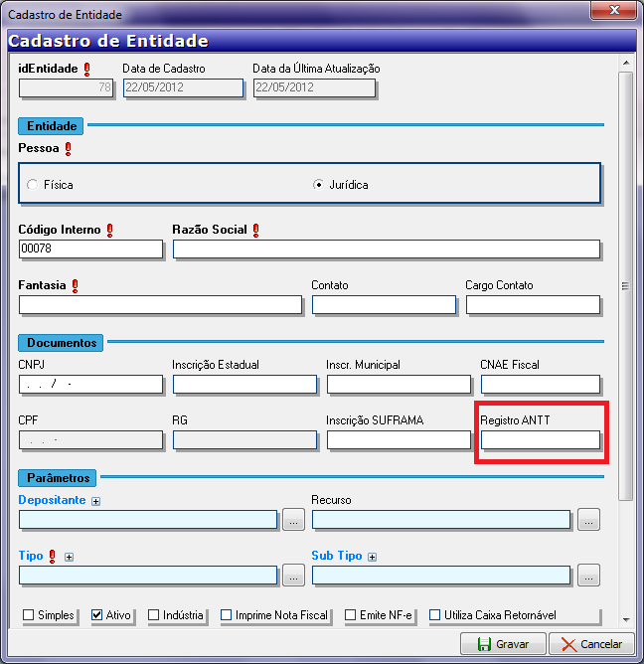Screen dimensions: 644x664
Task: Uncheck the Ativo checkbox
Action: [96, 615]
